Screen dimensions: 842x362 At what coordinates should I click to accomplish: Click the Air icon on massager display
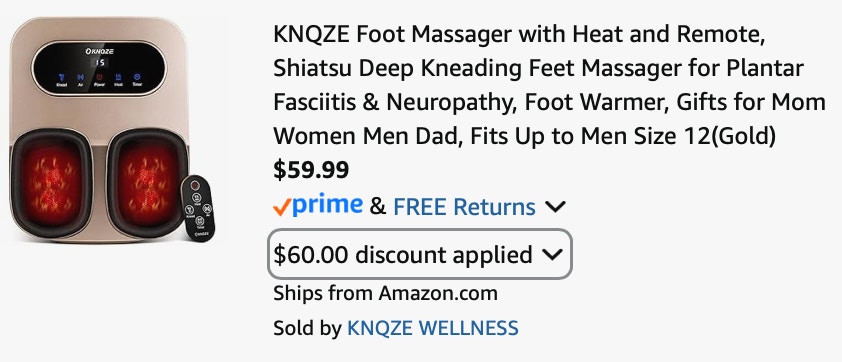click(80, 79)
